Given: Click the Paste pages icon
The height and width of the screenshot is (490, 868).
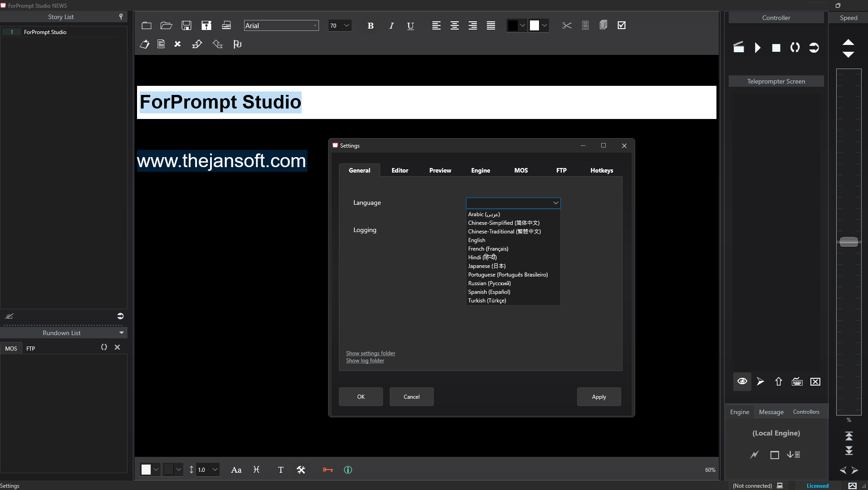Looking at the screenshot, I should tap(603, 25).
